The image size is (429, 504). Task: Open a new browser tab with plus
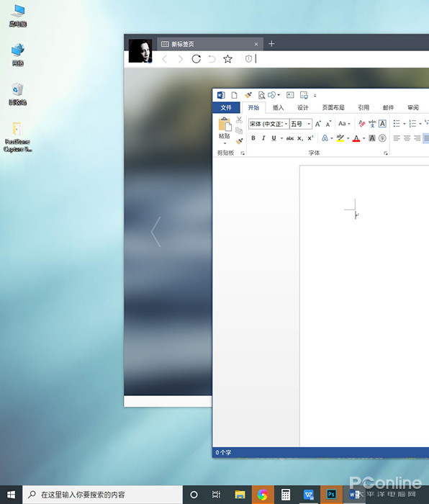[x=271, y=44]
